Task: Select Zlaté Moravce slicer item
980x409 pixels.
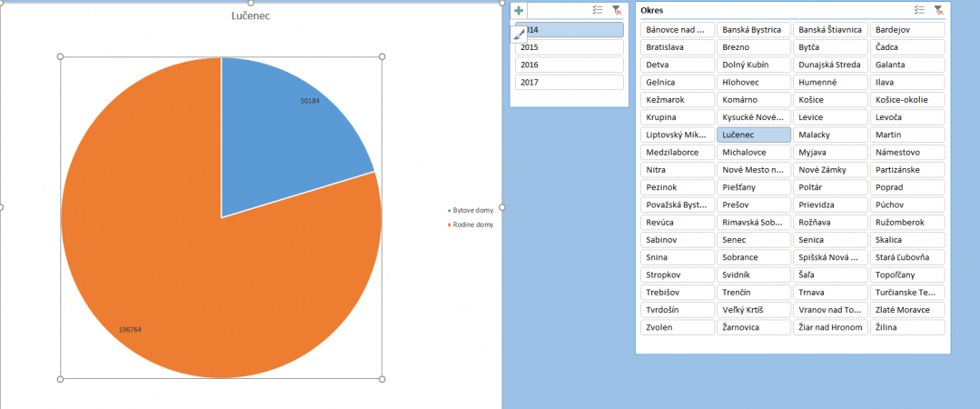Action: click(x=906, y=310)
